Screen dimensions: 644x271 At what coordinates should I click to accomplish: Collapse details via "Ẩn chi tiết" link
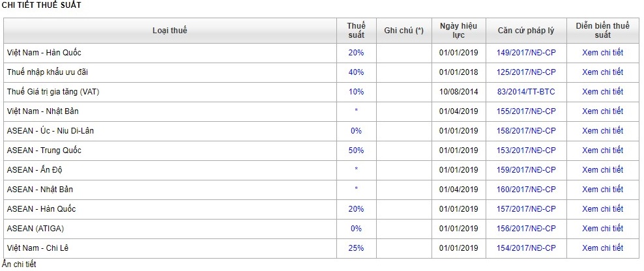pyautogui.click(x=18, y=264)
